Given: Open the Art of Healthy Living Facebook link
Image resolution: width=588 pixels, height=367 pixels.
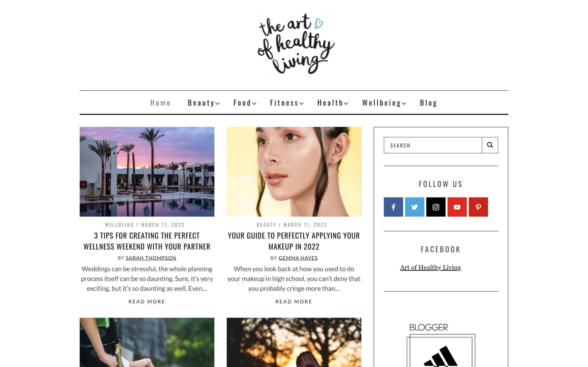Looking at the screenshot, I should tap(430, 267).
